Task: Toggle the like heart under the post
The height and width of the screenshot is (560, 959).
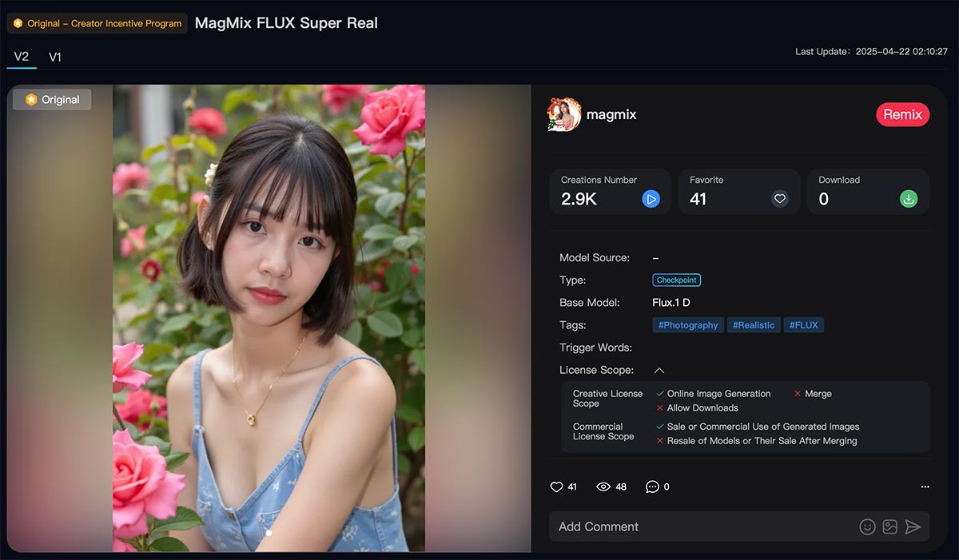Action: (x=557, y=487)
